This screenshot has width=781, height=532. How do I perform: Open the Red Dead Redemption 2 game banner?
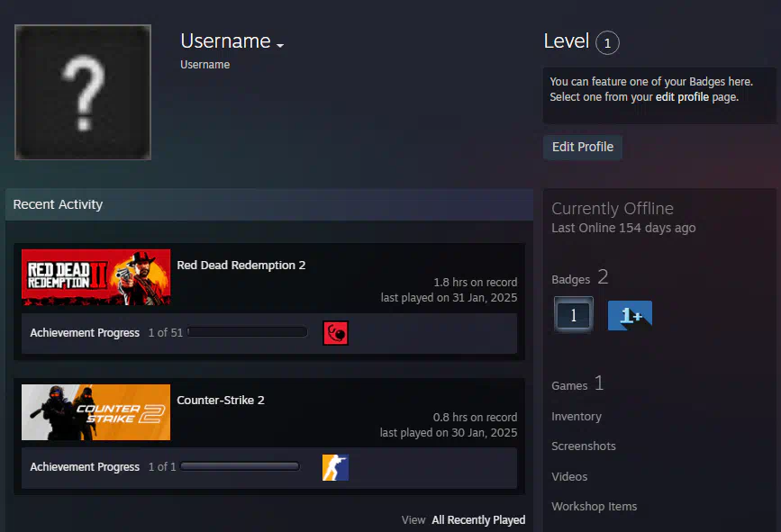pos(95,277)
